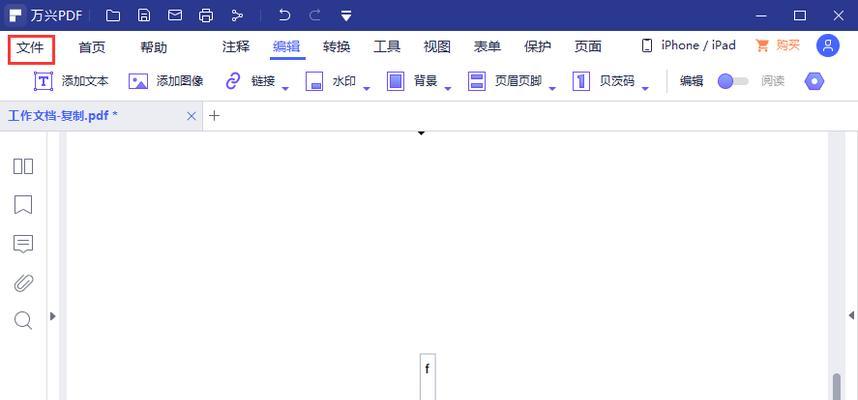Open the comments panel

(23, 244)
